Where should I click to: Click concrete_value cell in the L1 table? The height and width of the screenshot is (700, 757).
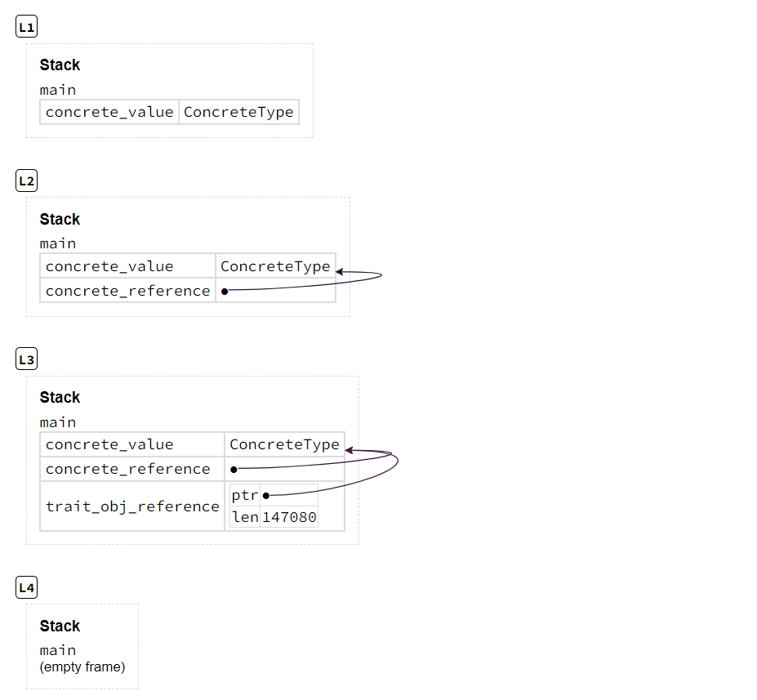pos(109,112)
